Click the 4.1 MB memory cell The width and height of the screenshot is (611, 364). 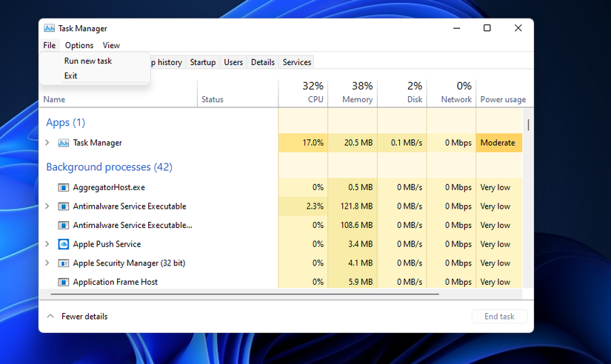[353, 263]
